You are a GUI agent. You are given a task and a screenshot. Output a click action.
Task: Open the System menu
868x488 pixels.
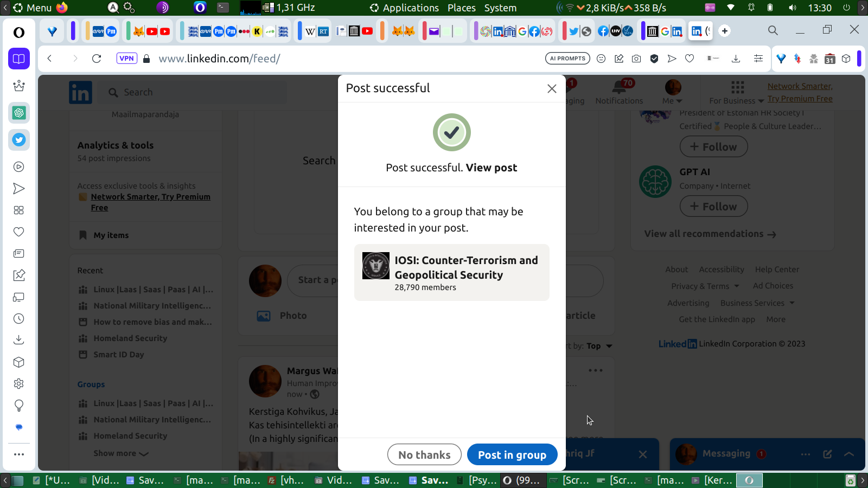(x=500, y=8)
